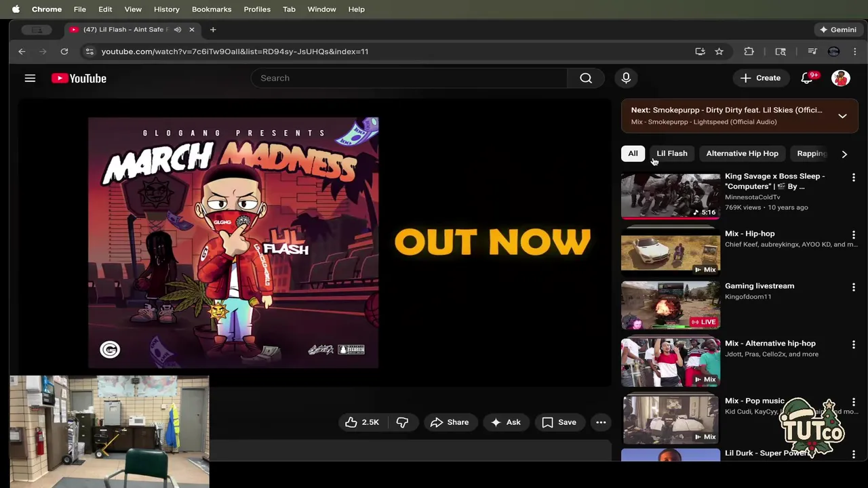
Task: Open the account avatar menu
Action: point(841,78)
